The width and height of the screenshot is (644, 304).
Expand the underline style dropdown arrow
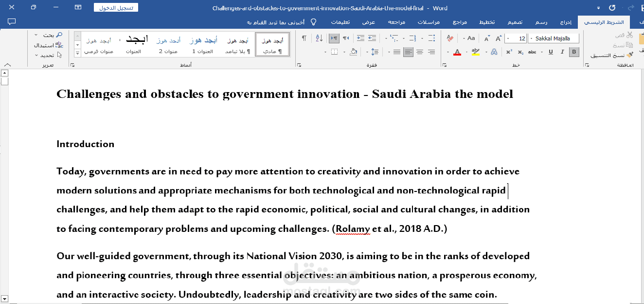click(x=542, y=52)
